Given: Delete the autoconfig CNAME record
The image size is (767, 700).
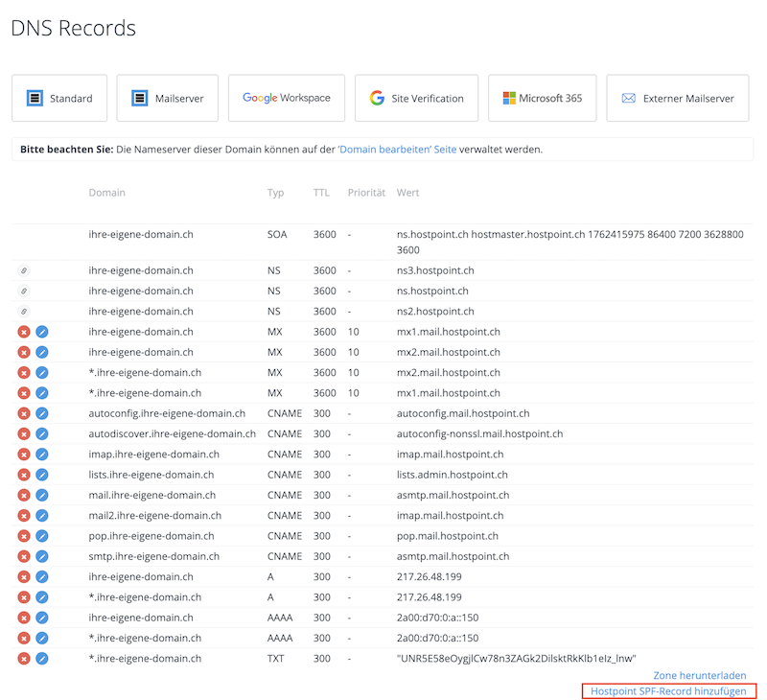Looking at the screenshot, I should (24, 413).
